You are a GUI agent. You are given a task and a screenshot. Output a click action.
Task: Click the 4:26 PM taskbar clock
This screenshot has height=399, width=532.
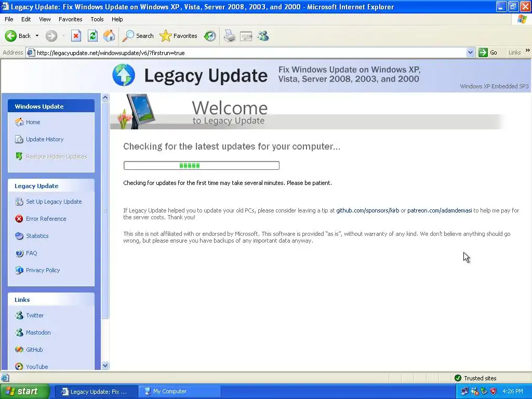513,392
